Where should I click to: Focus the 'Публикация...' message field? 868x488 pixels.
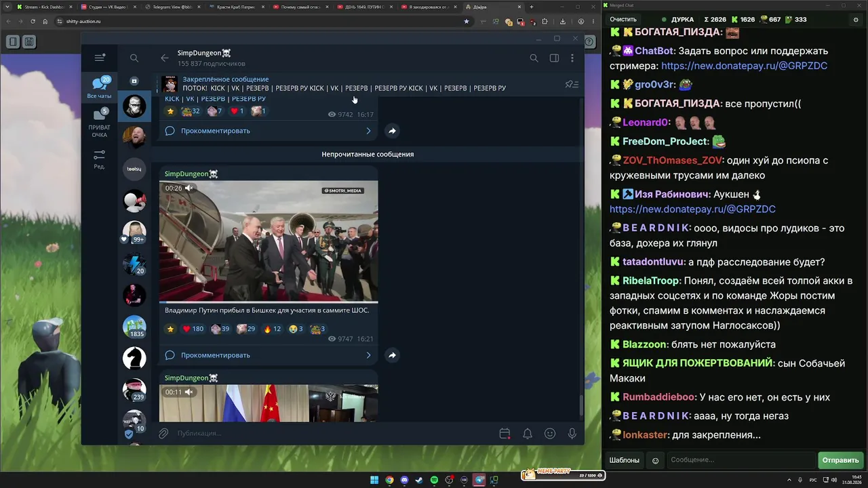pos(334,433)
